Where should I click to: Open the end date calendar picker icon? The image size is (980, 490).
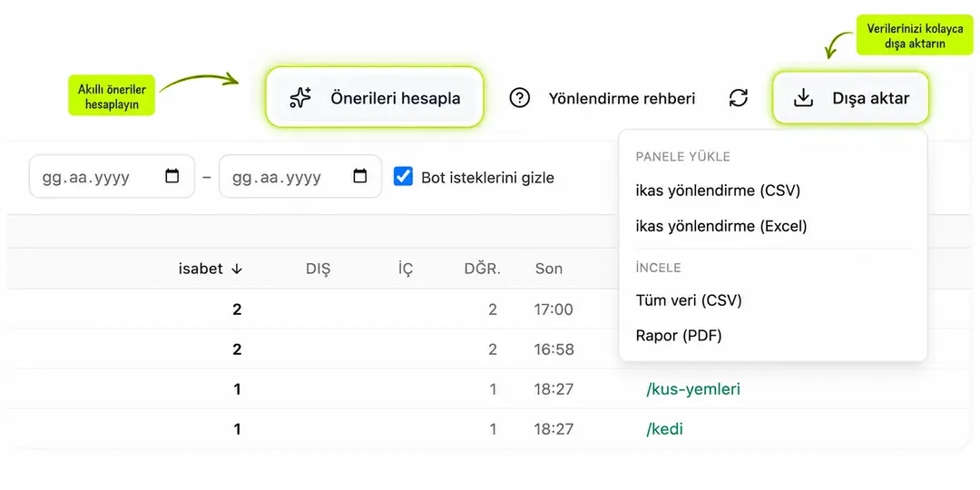tap(360, 176)
